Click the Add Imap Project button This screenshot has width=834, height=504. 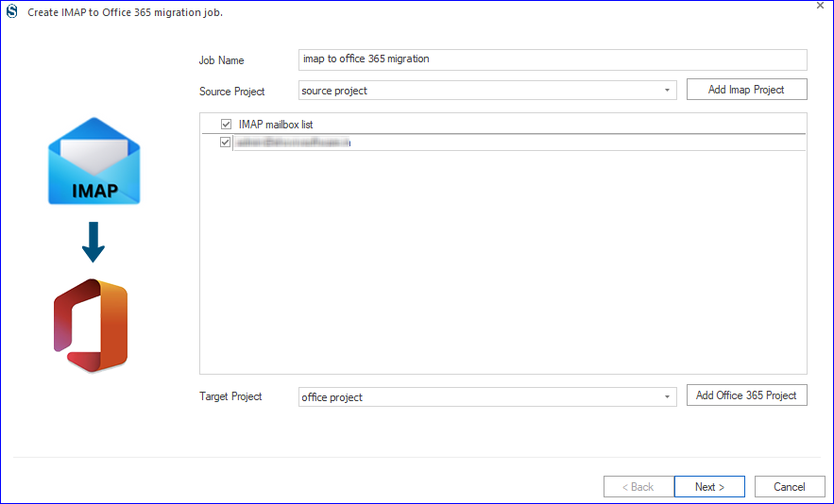point(747,90)
